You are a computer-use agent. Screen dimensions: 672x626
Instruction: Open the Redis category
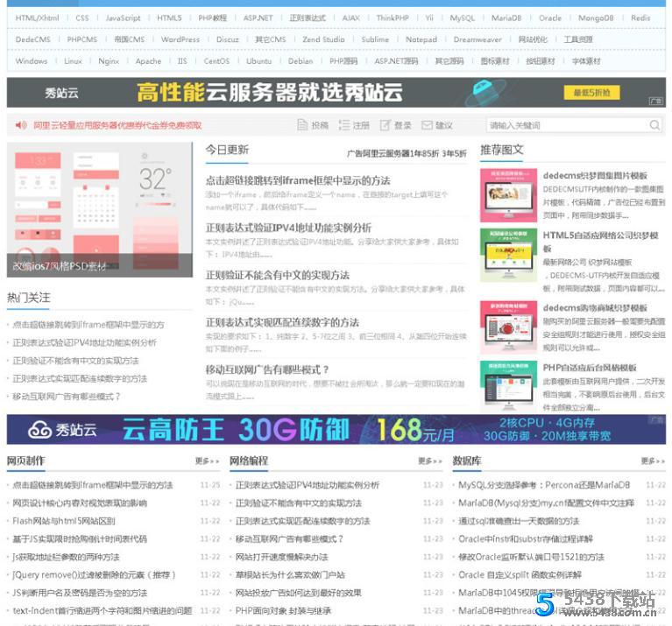coord(640,18)
